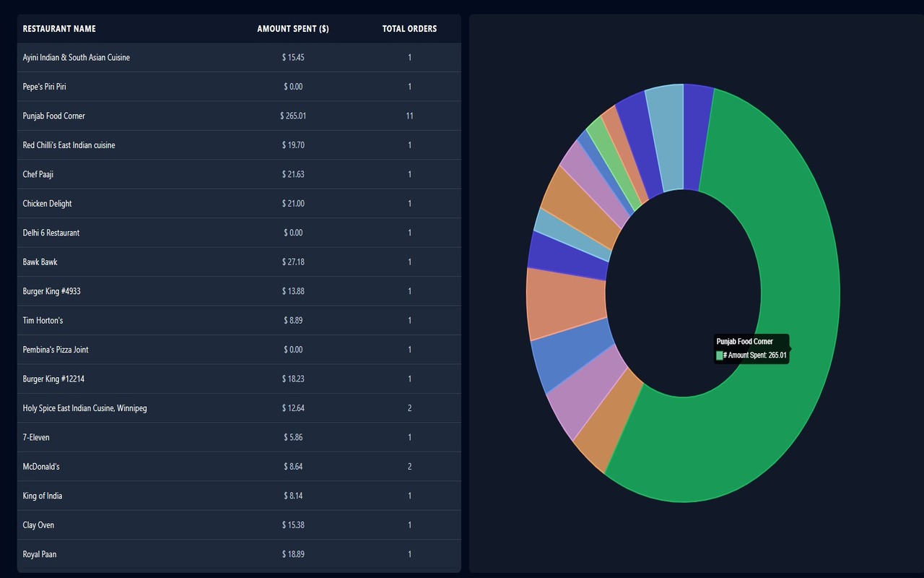The height and width of the screenshot is (578, 924).
Task: Click the McDonald's restaurant name
Action: pos(41,467)
